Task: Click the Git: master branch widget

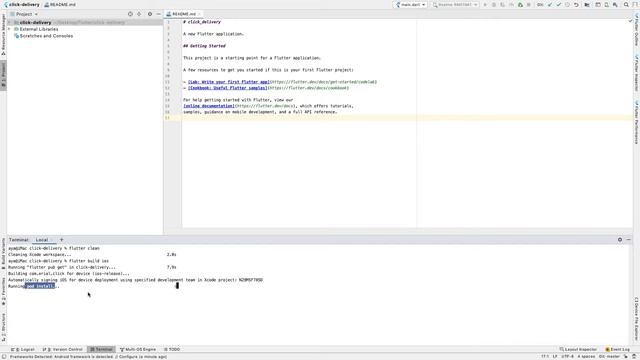Action: (x=609, y=357)
